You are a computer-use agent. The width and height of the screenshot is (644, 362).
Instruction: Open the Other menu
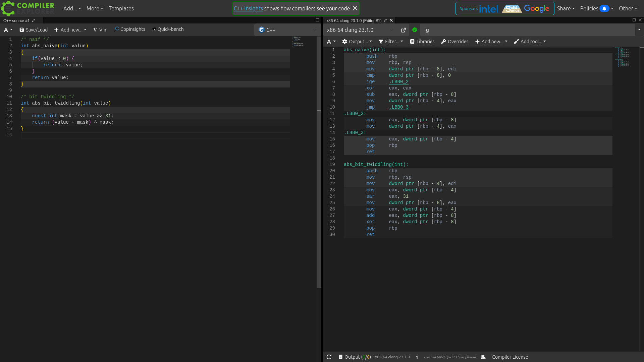pos(628,8)
